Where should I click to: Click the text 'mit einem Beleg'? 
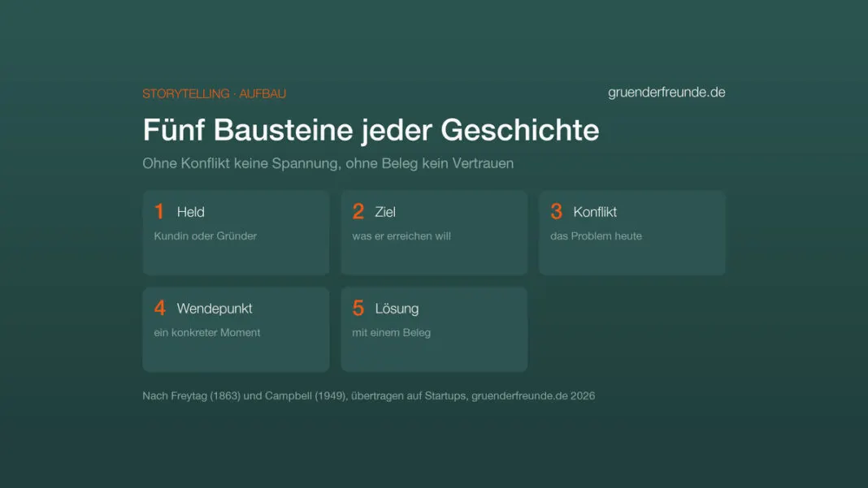tap(392, 333)
